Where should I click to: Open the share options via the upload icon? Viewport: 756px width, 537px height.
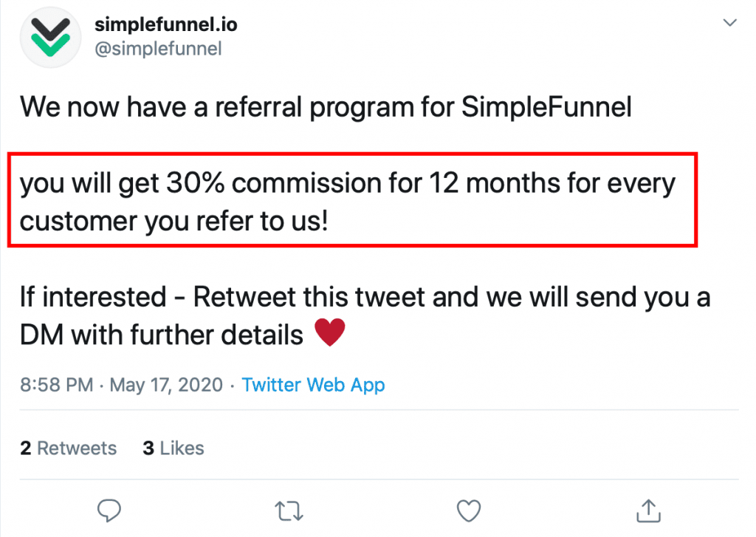tap(647, 510)
